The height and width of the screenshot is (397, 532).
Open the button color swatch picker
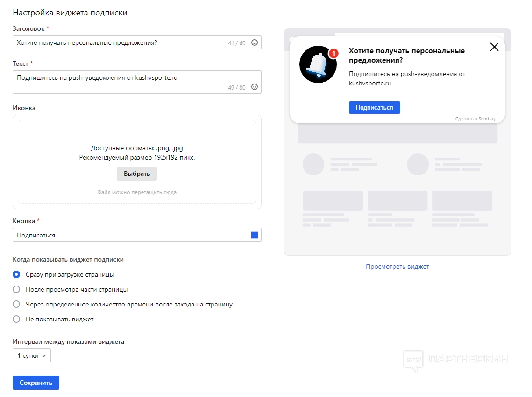[x=255, y=235]
